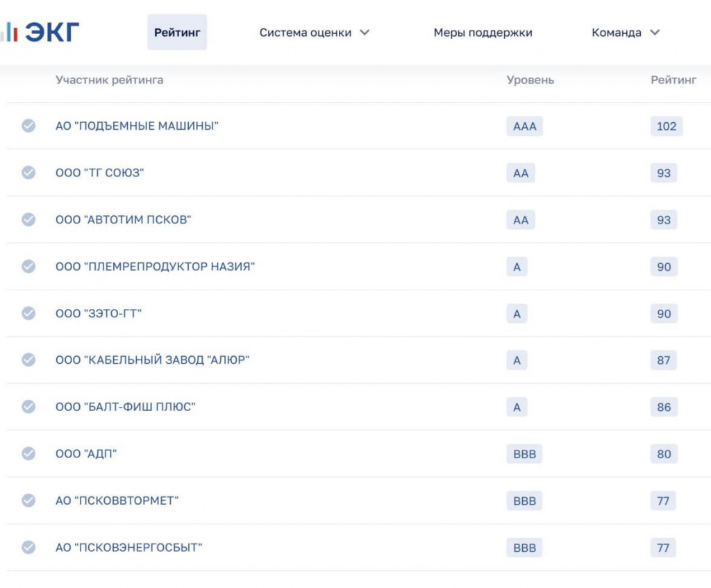The width and height of the screenshot is (711, 588).
Task: Open ООО "ПЛЕМРЕПРОДУКТОР НАЗИЯ" entry
Action: pyautogui.click(x=155, y=267)
